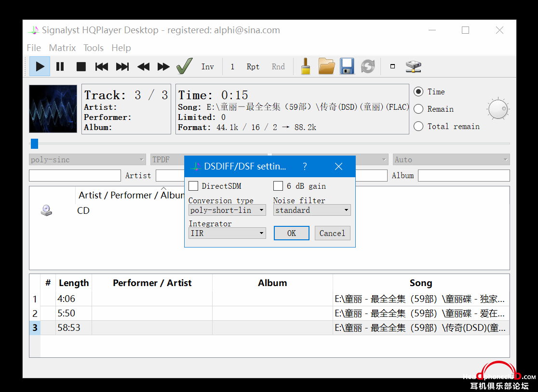This screenshot has height=392, width=538.
Task: Confirm DSDIFF/DSF settings with OK
Action: pos(291,233)
